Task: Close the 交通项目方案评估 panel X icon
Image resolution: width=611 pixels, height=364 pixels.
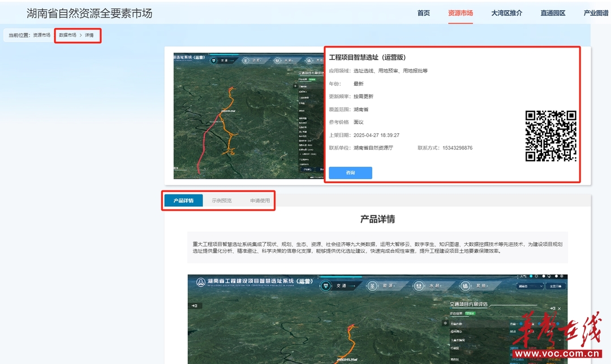Action: coord(560,309)
